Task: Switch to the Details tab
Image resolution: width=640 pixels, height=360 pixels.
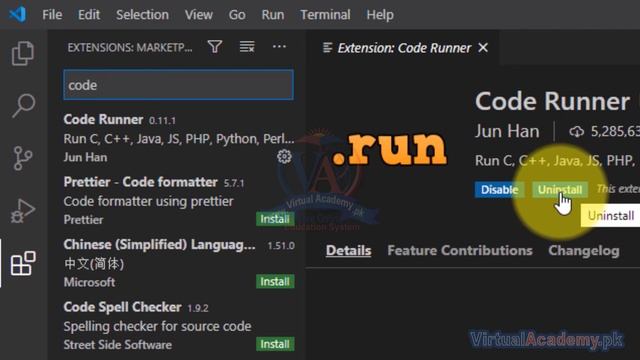Action: point(349,250)
